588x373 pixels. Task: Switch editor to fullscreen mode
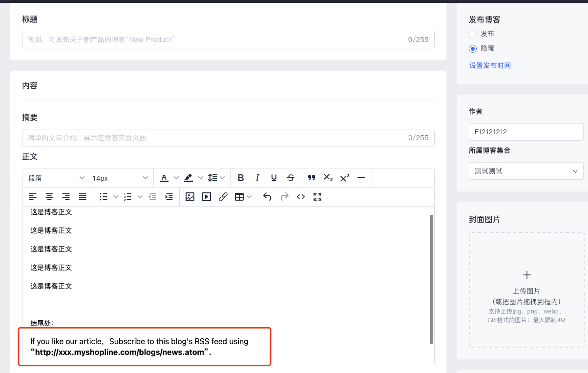[x=317, y=197]
